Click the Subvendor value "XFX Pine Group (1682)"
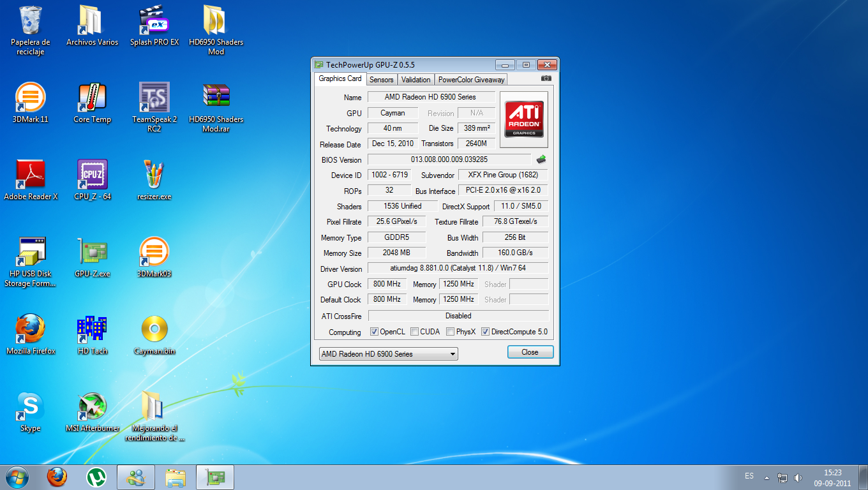This screenshot has width=868, height=490. [503, 175]
